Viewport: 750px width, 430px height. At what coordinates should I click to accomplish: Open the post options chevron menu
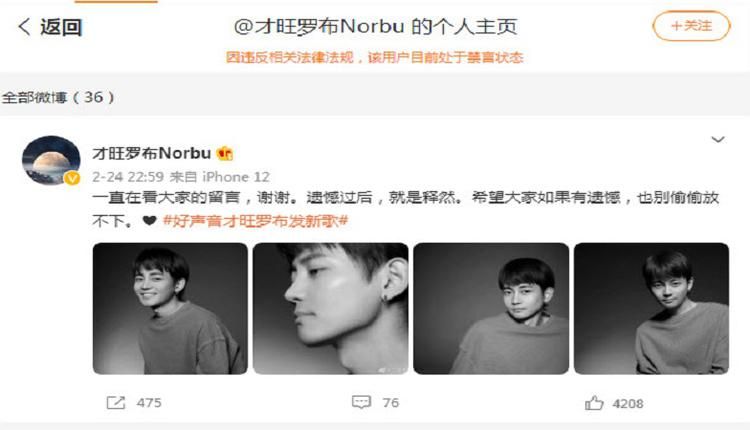[718, 140]
